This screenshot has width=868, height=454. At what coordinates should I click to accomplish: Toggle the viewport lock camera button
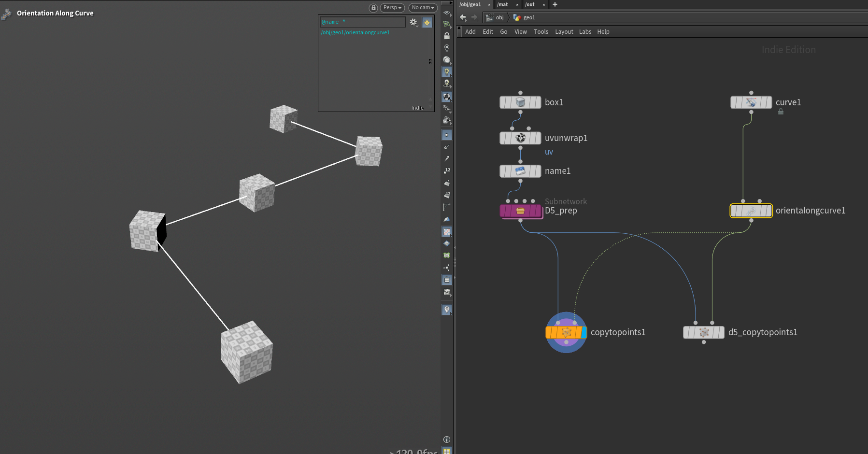(x=373, y=8)
